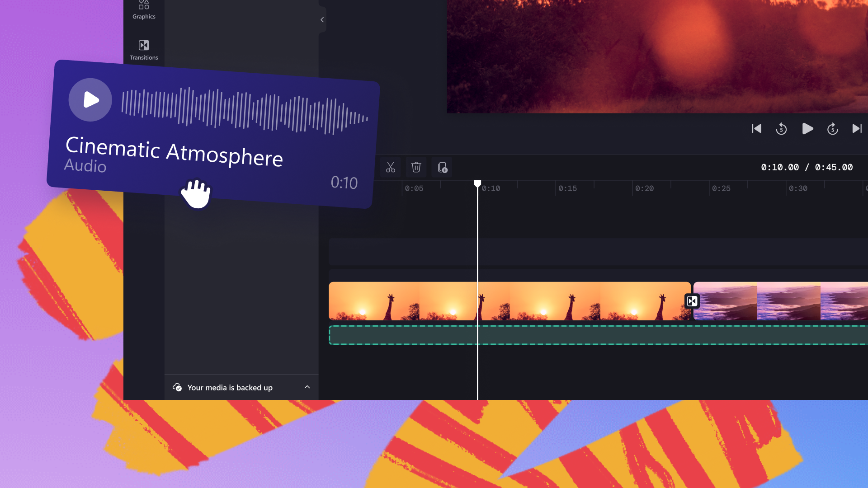
Task: Collapse the left panel sidebar
Action: pyautogui.click(x=322, y=20)
